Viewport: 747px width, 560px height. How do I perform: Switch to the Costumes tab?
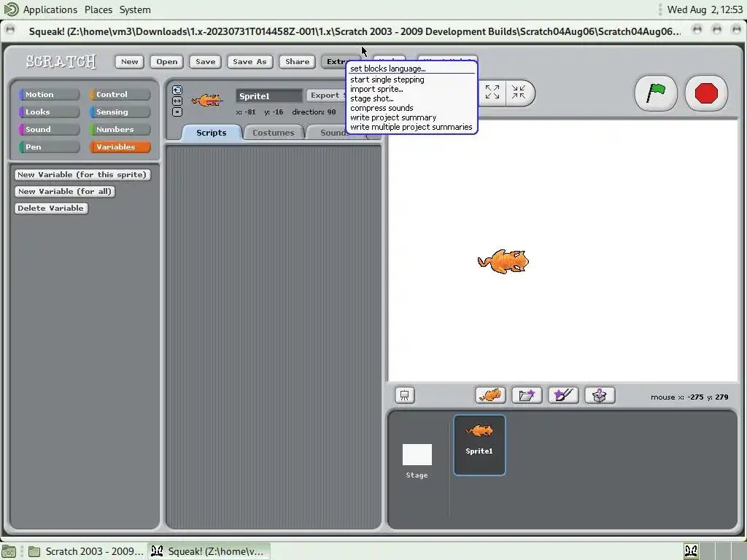pyautogui.click(x=274, y=133)
